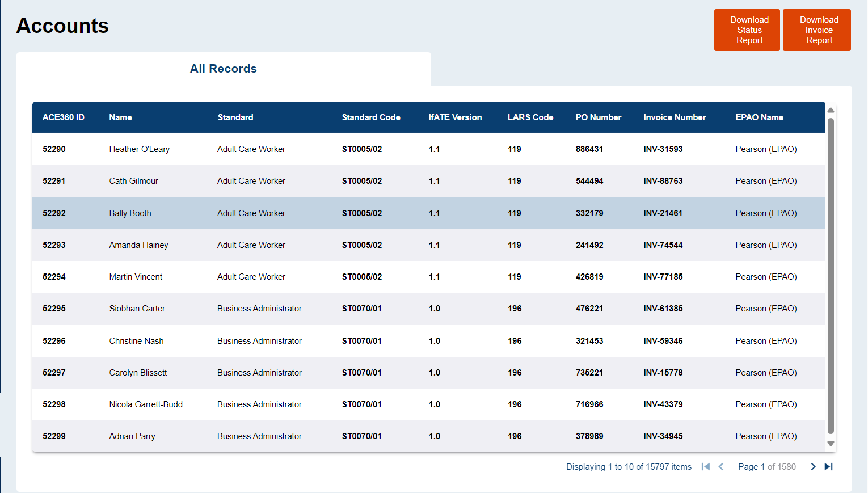Select the Heather O'Leary record row
Screen dimensions: 868x493
point(140,149)
